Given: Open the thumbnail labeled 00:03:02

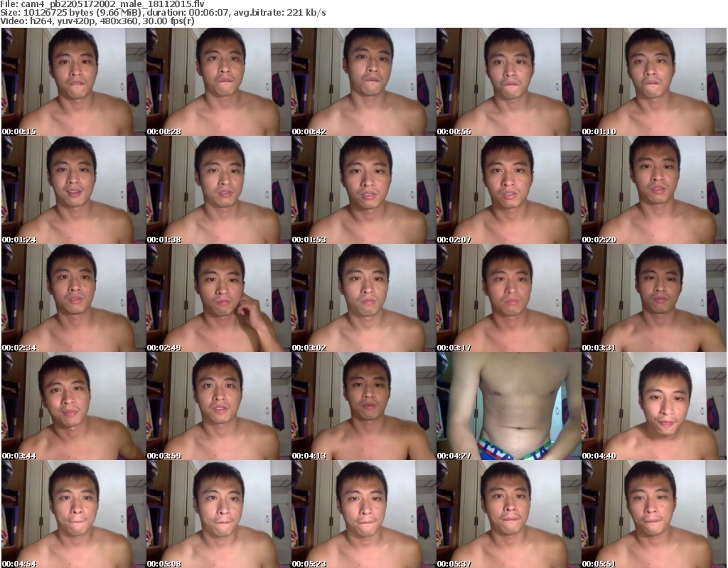Looking at the screenshot, I should click(363, 298).
